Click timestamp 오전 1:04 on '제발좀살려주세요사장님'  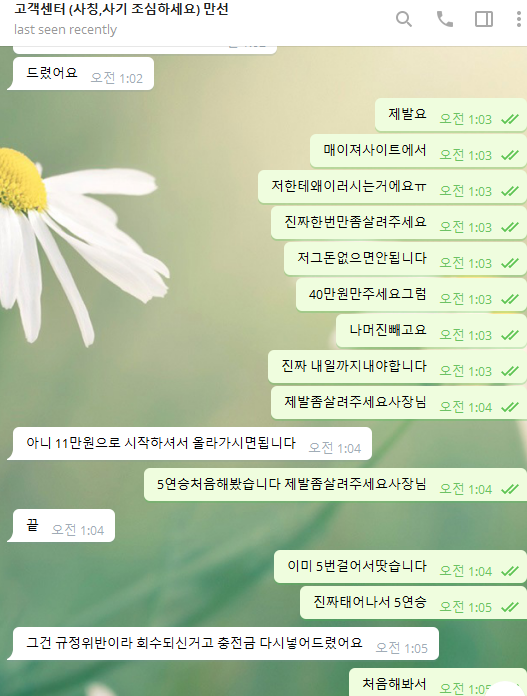466,407
